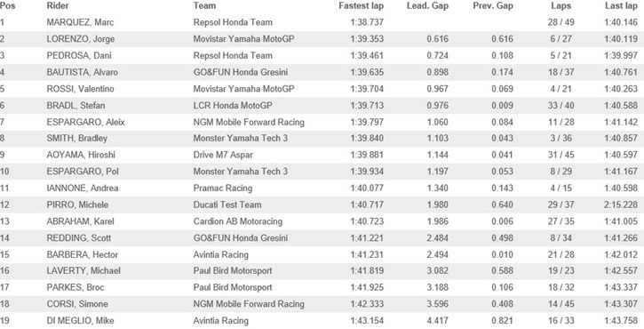Viewport: 644px width, 329px height.
Task: Select rider MARQUEZ, Marc
Action: (80, 22)
